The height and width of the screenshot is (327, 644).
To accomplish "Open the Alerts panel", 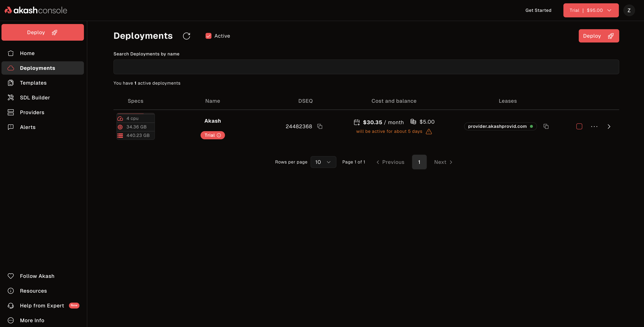I will coord(28,127).
